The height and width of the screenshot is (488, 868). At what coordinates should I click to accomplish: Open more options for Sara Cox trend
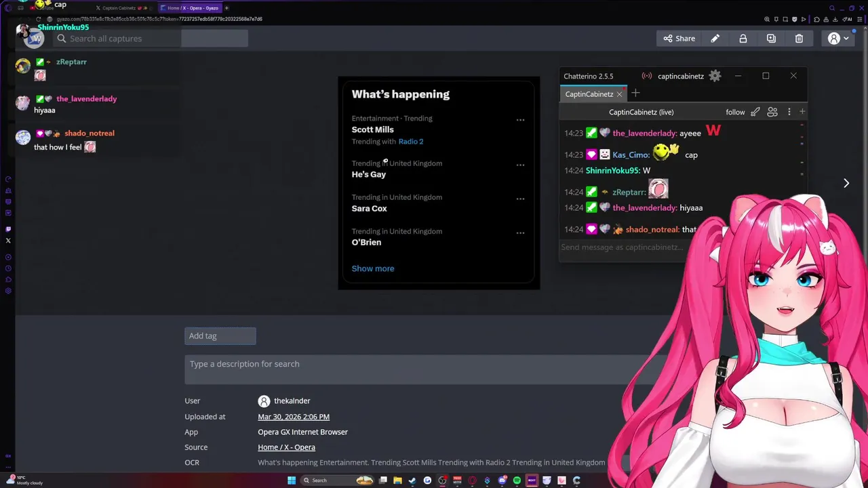(520, 199)
